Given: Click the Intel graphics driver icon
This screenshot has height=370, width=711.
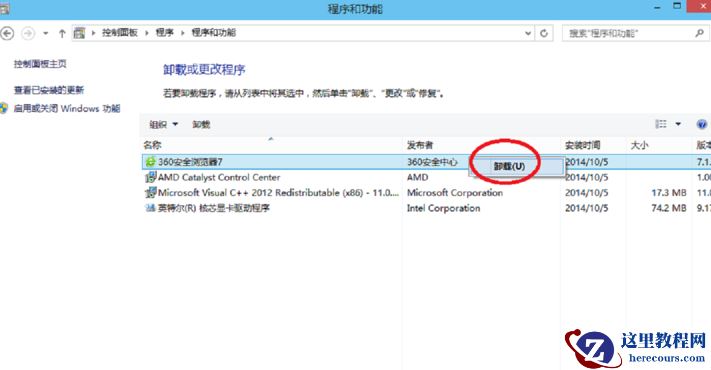Looking at the screenshot, I should 150,208.
